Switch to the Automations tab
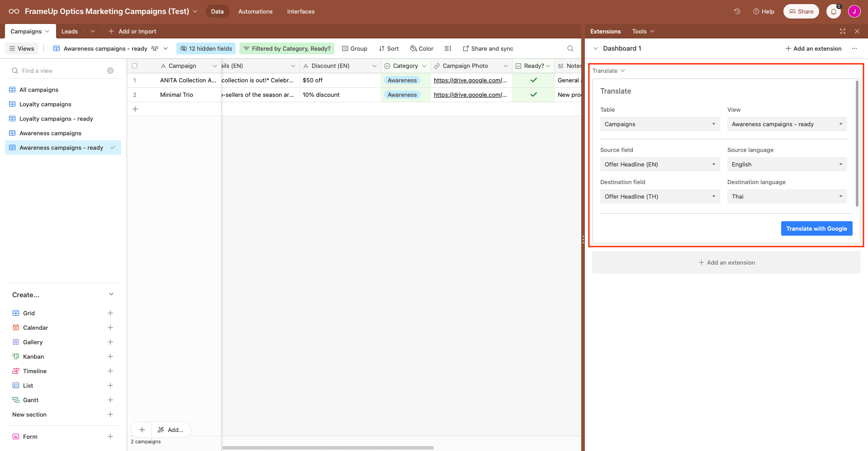The width and height of the screenshot is (868, 451). 255,11
